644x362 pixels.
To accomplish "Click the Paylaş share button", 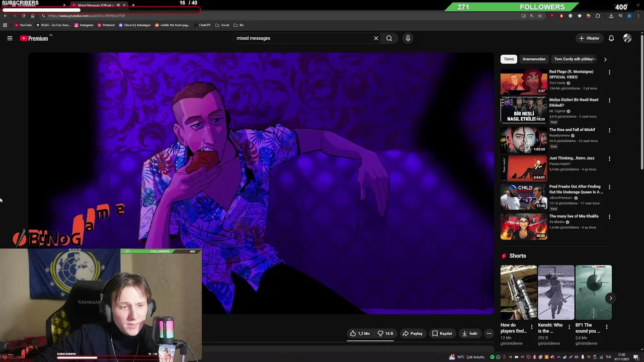I will (413, 333).
